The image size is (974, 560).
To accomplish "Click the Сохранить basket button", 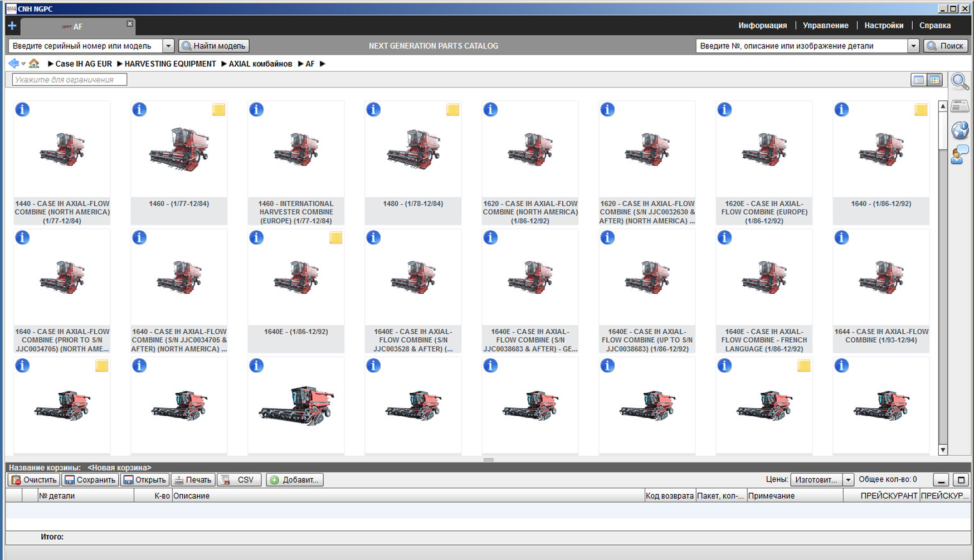I will 90,480.
